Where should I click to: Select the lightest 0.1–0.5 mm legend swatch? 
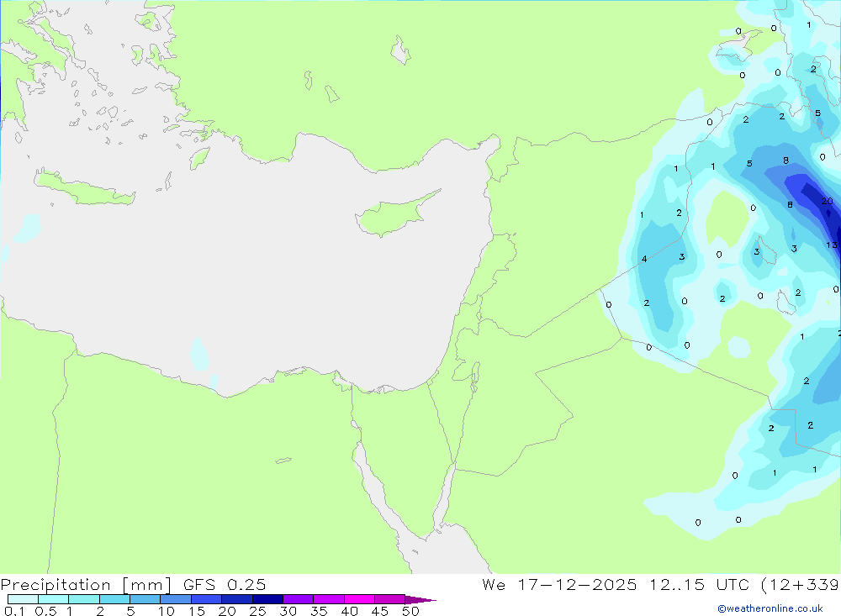coord(23,599)
